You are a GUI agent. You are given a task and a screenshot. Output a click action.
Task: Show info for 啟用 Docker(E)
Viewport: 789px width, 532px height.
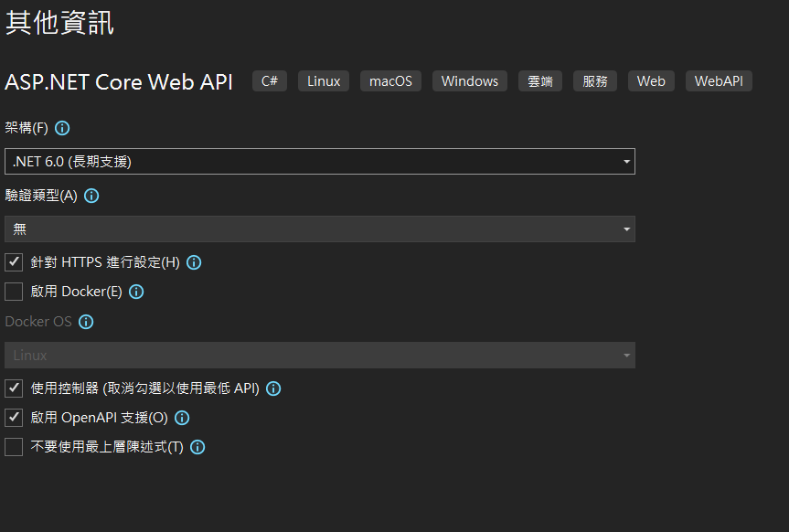tap(136, 292)
